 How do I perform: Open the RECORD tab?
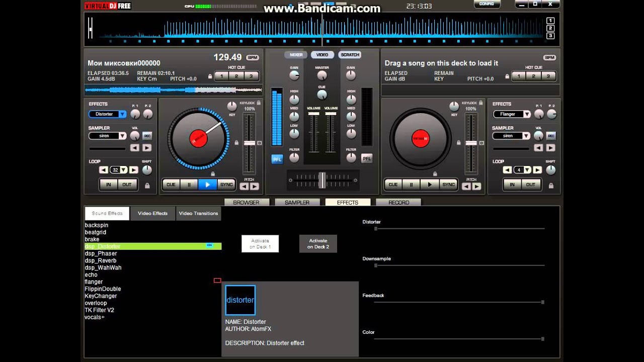[x=398, y=202]
